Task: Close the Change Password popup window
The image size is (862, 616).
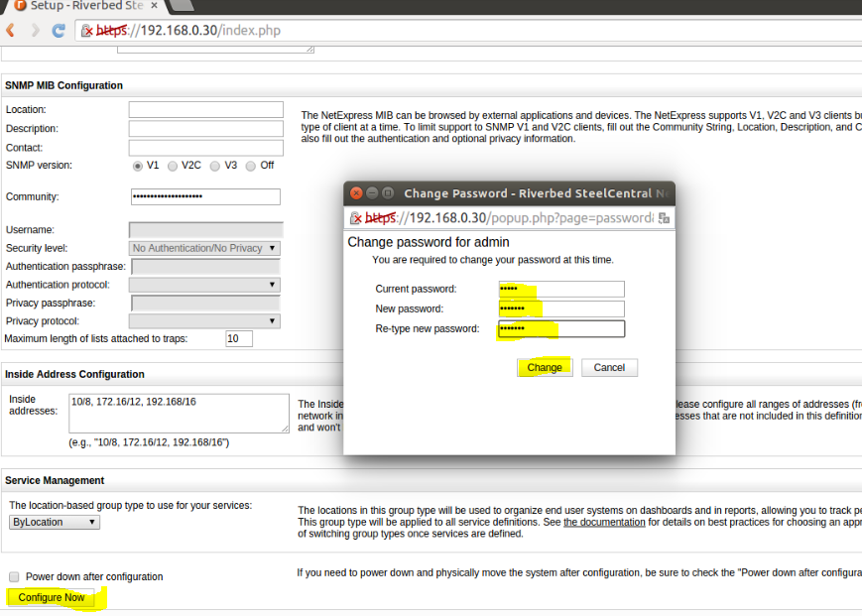Action: [354, 193]
